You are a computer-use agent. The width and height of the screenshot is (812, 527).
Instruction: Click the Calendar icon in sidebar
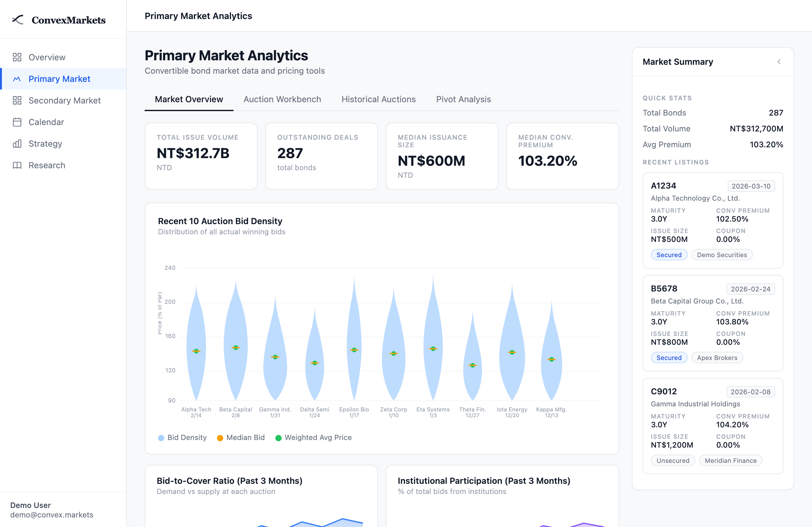(17, 122)
